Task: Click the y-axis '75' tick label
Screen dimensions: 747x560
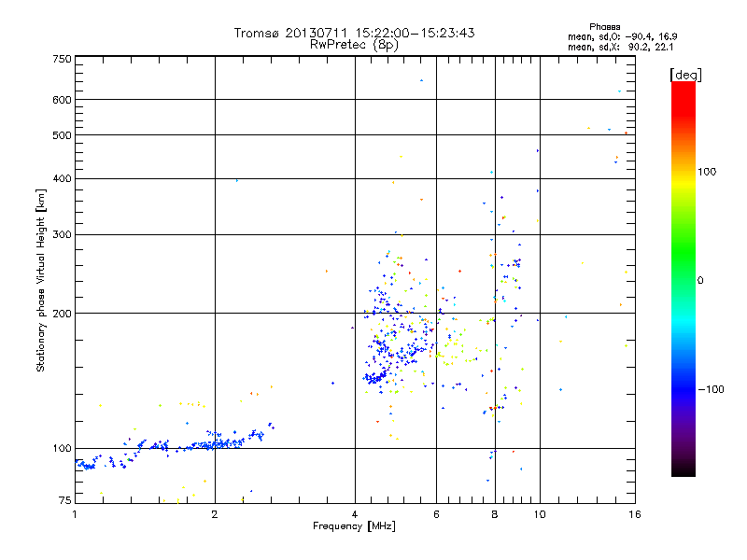Action: point(65,500)
